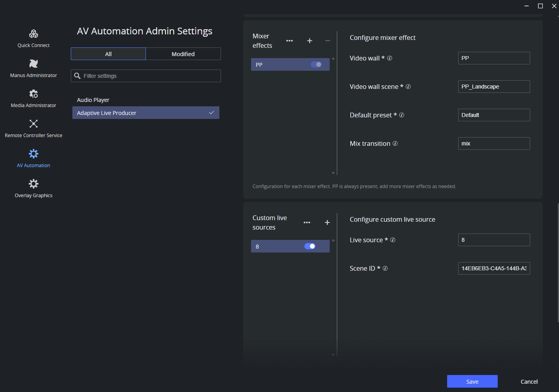Select the PP mixer effect row
The height and width of the screenshot is (392, 559).
290,64
